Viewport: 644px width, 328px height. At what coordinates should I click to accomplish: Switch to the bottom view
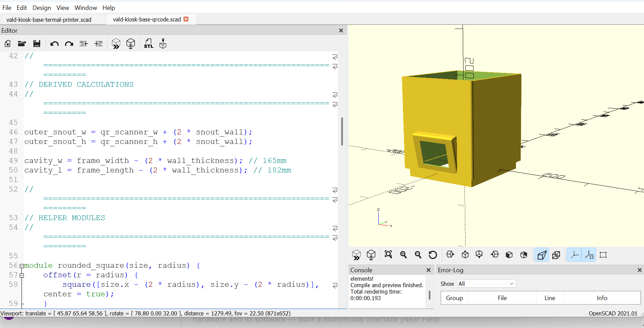479,255
